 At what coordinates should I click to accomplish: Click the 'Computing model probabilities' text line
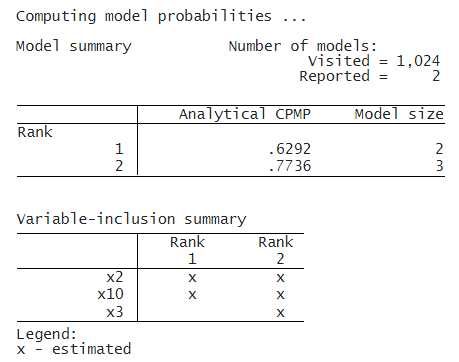pos(161,17)
